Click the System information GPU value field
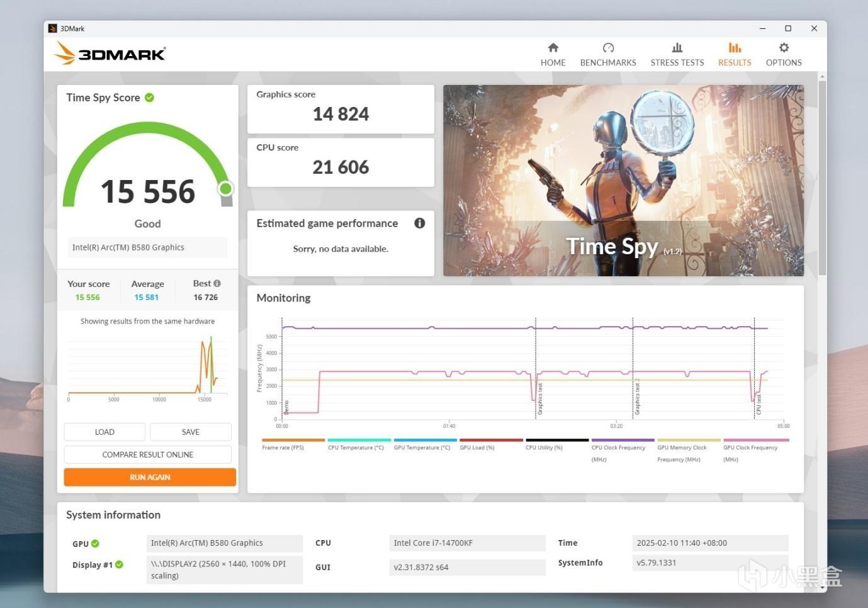The height and width of the screenshot is (608, 868). [x=225, y=543]
